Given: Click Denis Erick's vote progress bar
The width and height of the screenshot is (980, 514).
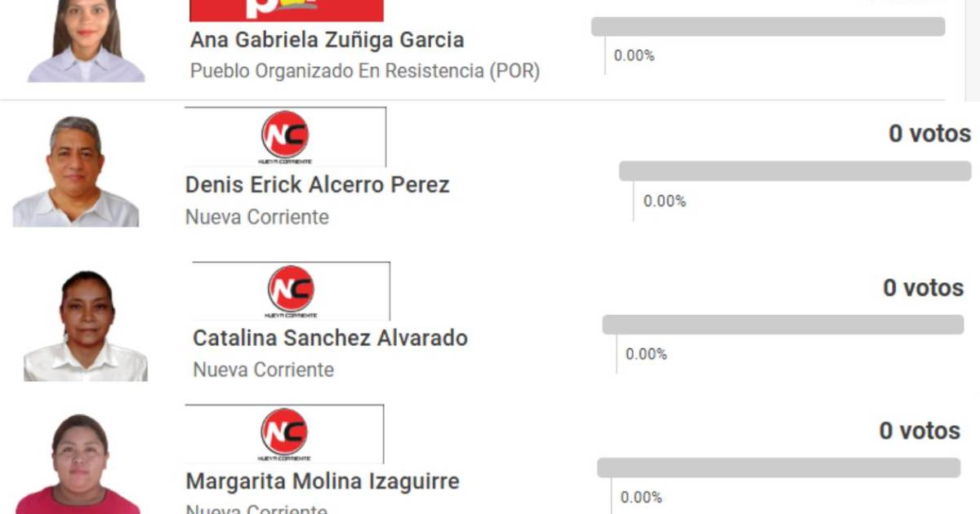Looking at the screenshot, I should (795, 171).
